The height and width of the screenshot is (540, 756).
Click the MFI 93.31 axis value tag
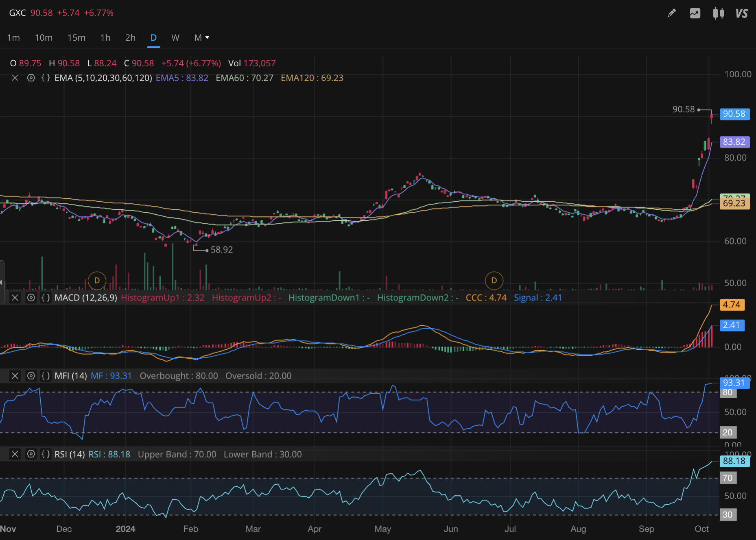734,383
